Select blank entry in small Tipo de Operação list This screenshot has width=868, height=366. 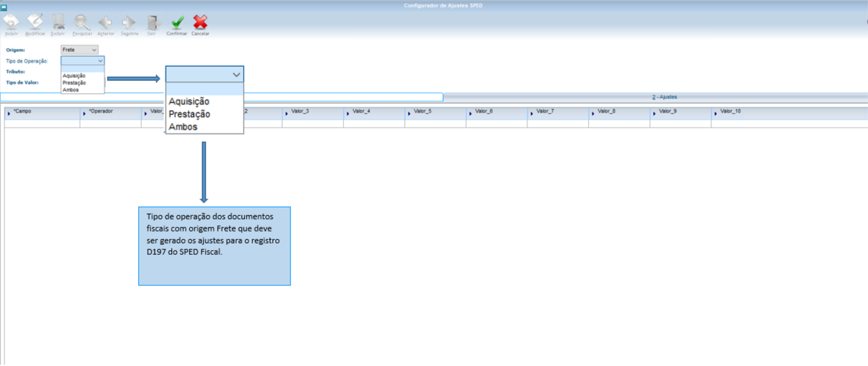pyautogui.click(x=82, y=69)
